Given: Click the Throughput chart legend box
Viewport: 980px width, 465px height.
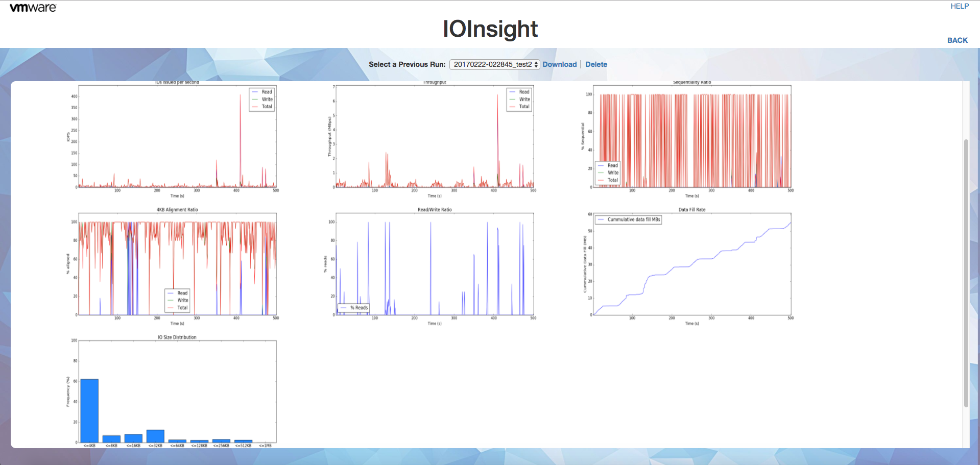Looking at the screenshot, I should [x=519, y=100].
